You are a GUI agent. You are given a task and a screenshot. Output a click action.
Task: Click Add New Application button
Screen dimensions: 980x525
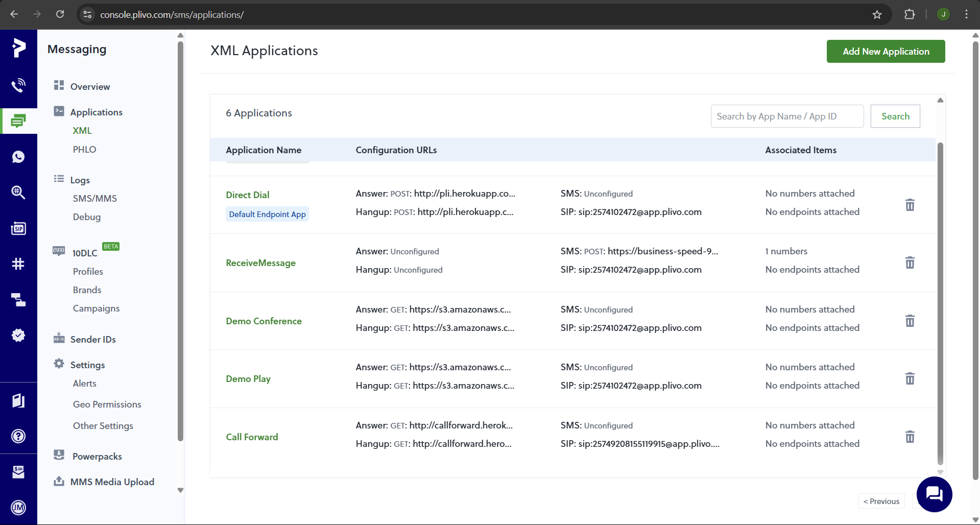click(886, 52)
